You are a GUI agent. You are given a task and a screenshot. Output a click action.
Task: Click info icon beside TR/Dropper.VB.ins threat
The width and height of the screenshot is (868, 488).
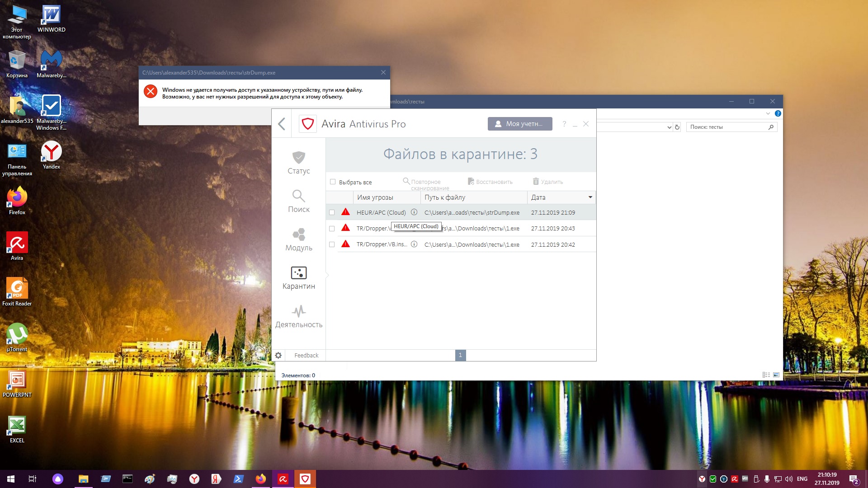(x=414, y=244)
